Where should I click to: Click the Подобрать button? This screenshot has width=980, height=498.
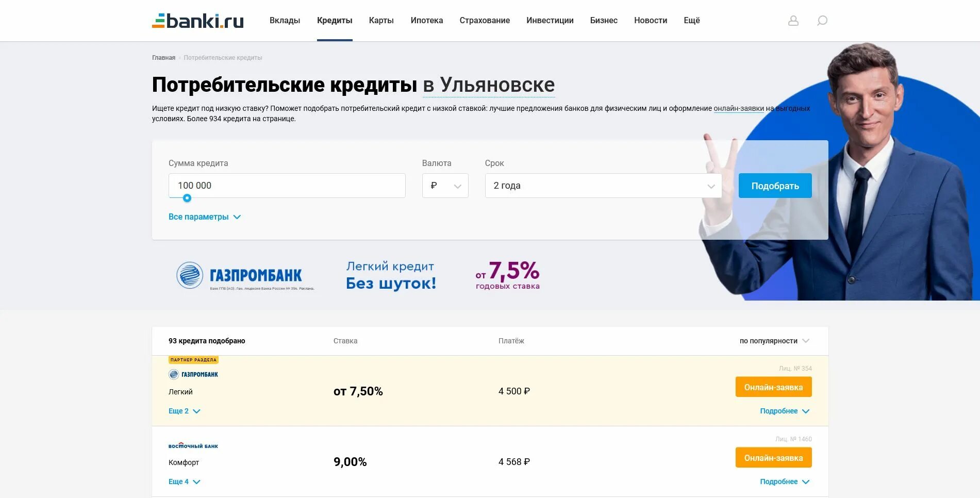point(775,186)
